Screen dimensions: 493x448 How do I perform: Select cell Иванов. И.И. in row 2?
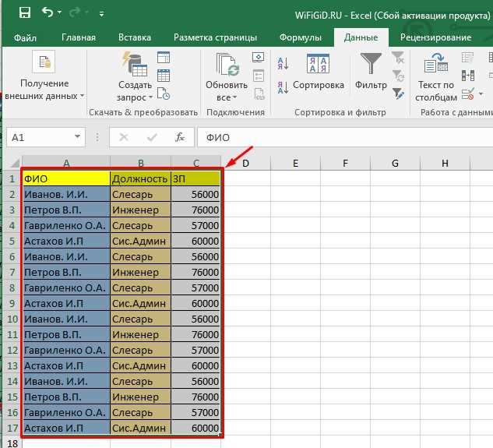[66, 194]
